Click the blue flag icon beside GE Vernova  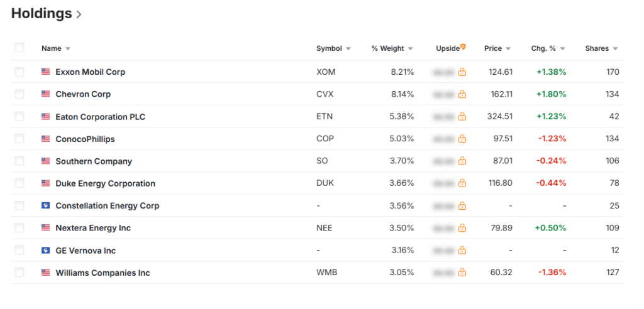click(x=45, y=251)
